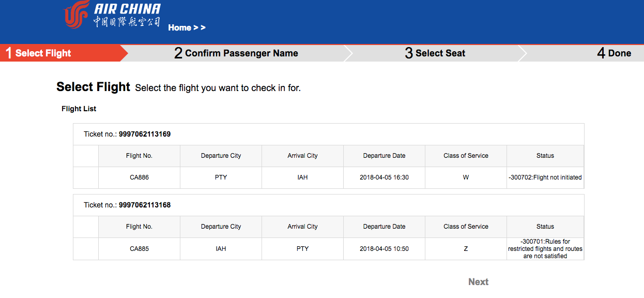Click the empty selection cell beside CA886
This screenshot has height=298, width=644.
coord(86,177)
